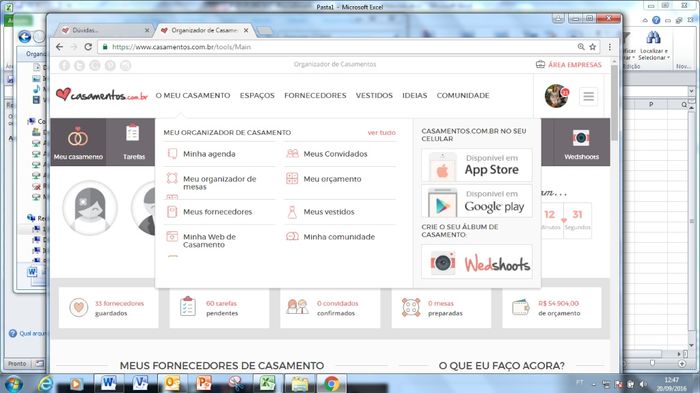Click the Meus Convidados icon
This screenshot has width=700, height=393.
(x=292, y=154)
